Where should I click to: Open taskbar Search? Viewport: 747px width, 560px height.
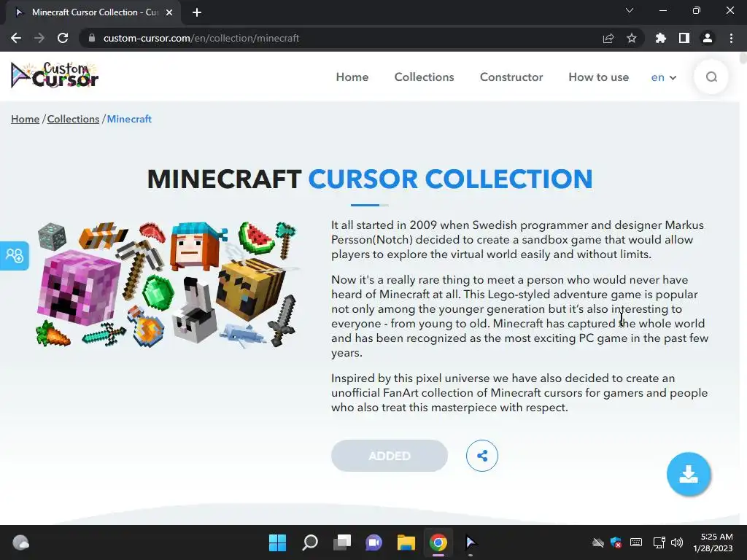[309, 542]
